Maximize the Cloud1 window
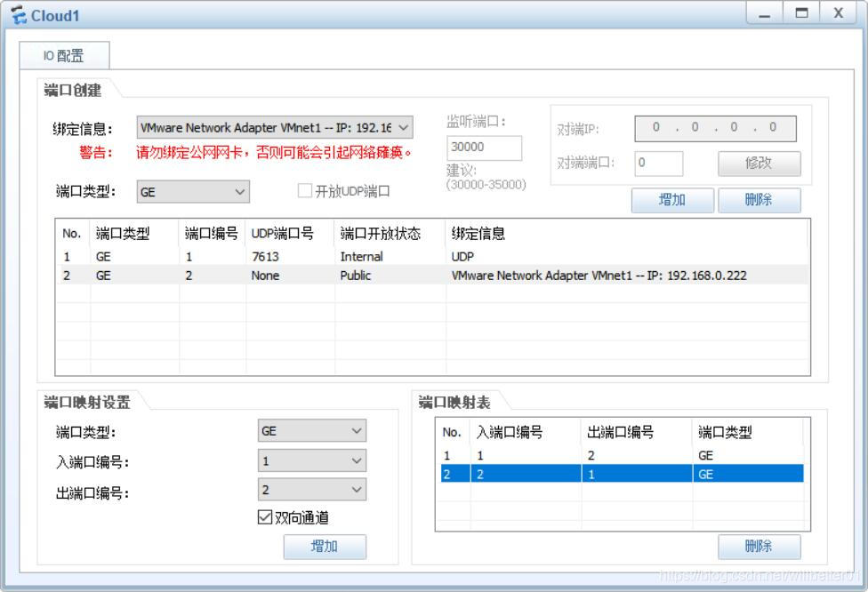Image resolution: width=868 pixels, height=592 pixels. click(x=801, y=13)
